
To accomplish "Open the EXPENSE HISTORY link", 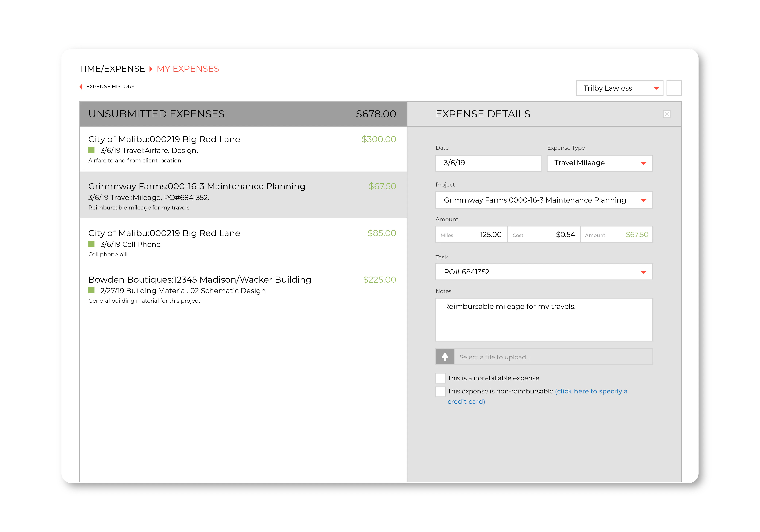I will click(x=110, y=87).
